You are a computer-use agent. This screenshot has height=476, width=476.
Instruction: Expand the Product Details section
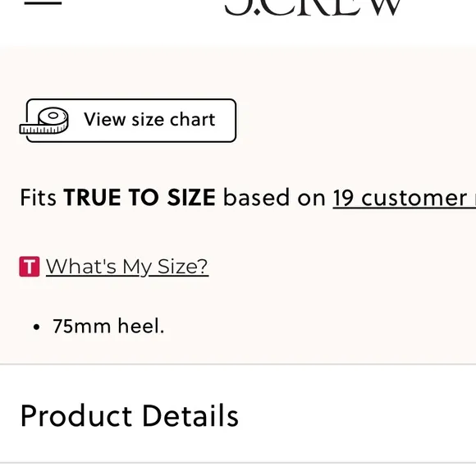click(x=238, y=414)
